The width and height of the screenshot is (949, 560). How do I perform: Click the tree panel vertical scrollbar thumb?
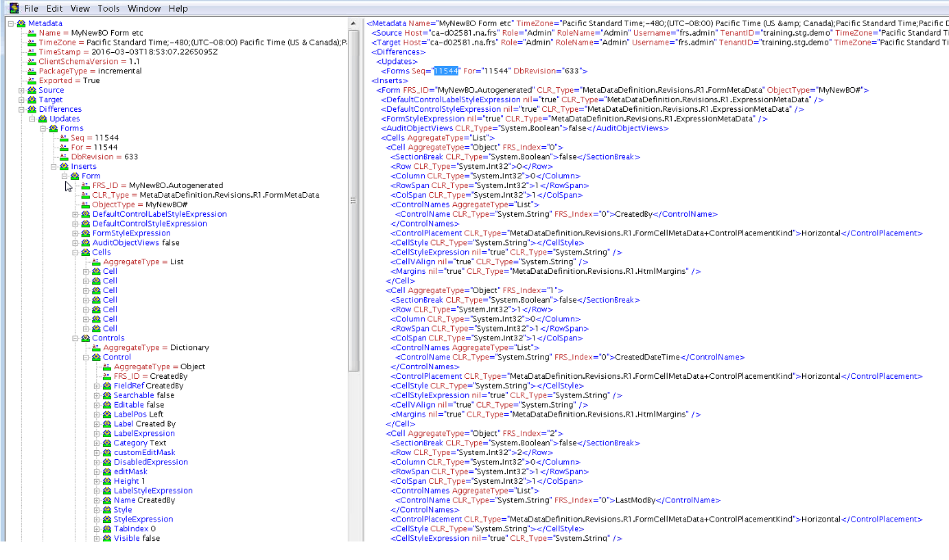click(353, 199)
